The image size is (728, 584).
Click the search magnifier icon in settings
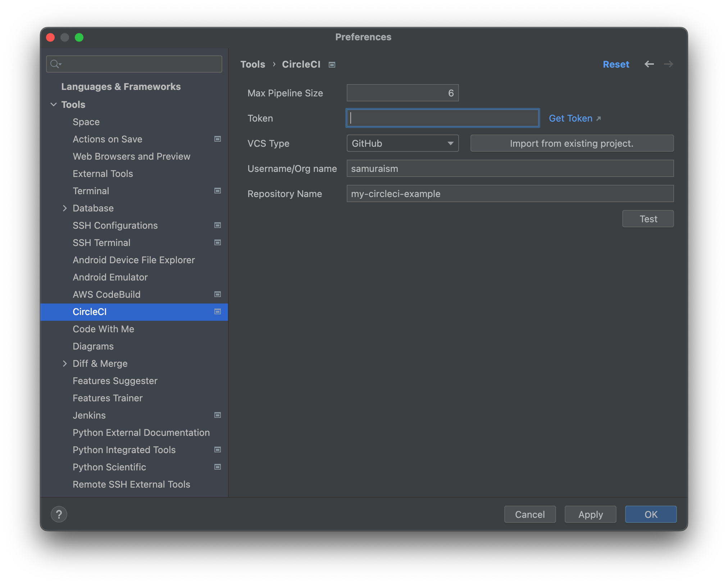[x=55, y=64]
